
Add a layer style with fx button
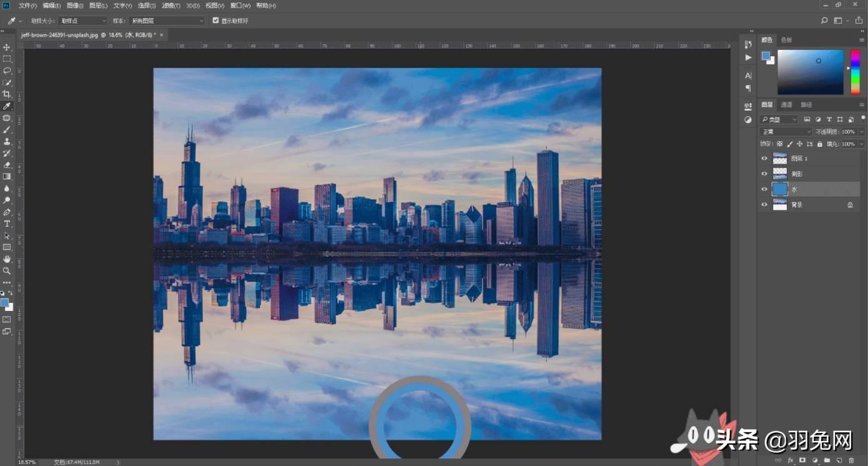pos(791,460)
